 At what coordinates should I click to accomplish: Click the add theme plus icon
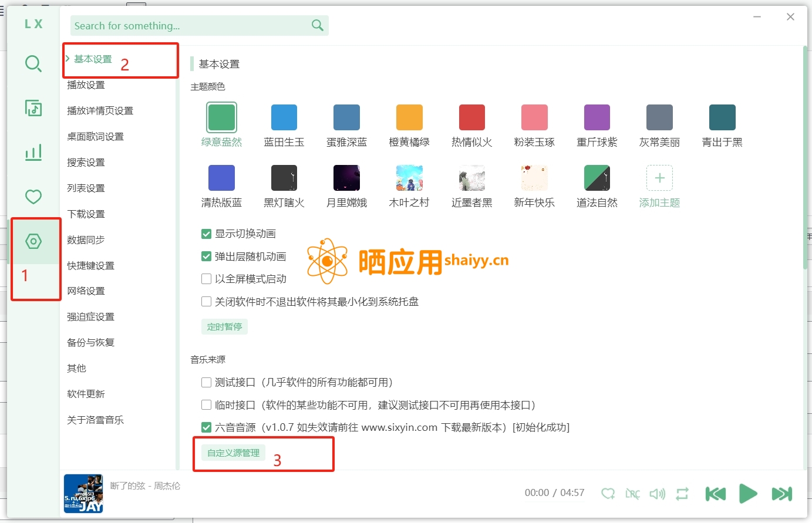click(659, 178)
